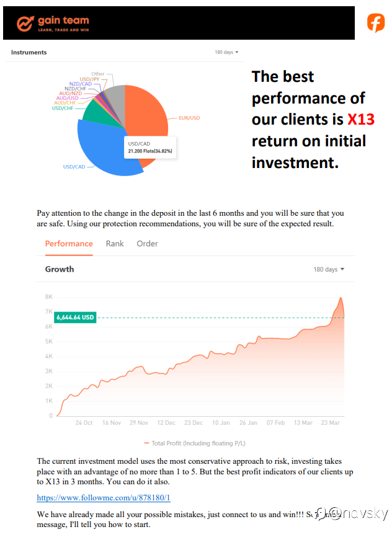The width and height of the screenshot is (392, 537).
Task: Click the USD/JPY pie label
Action: tap(90, 79)
